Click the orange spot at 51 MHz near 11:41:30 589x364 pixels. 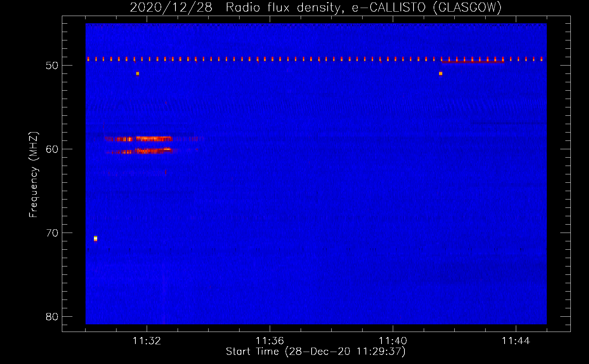pos(440,74)
